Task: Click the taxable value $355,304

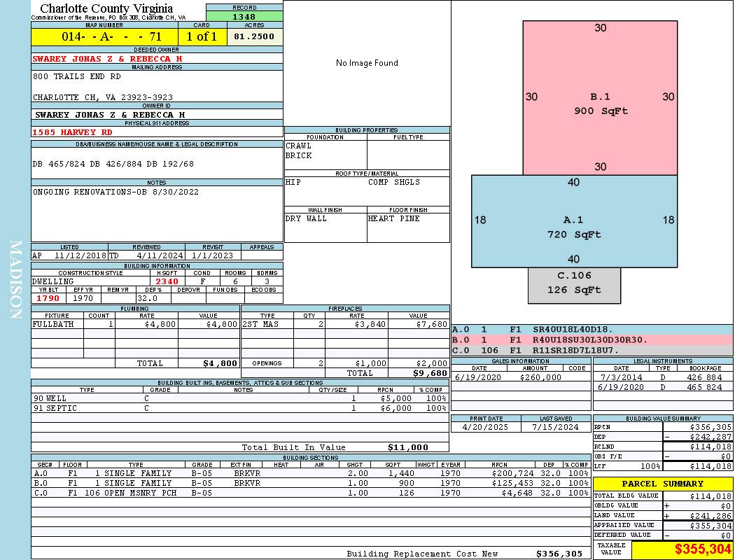Action: pos(682,550)
